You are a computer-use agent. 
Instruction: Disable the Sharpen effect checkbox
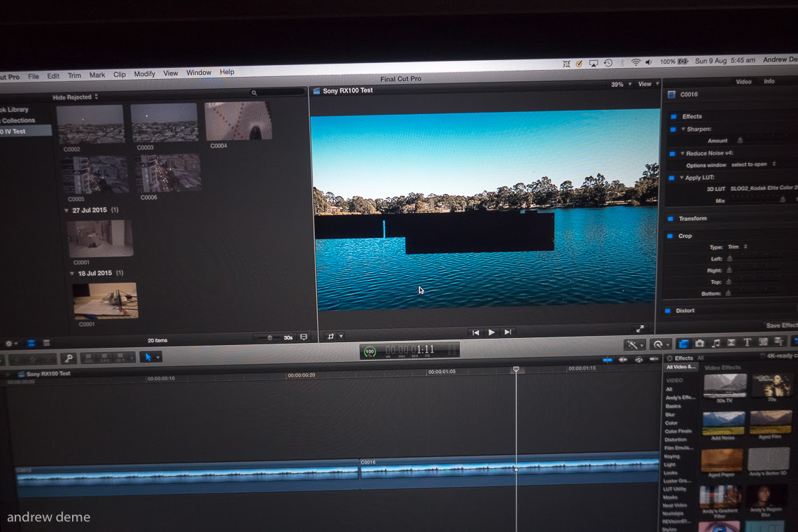click(673, 129)
